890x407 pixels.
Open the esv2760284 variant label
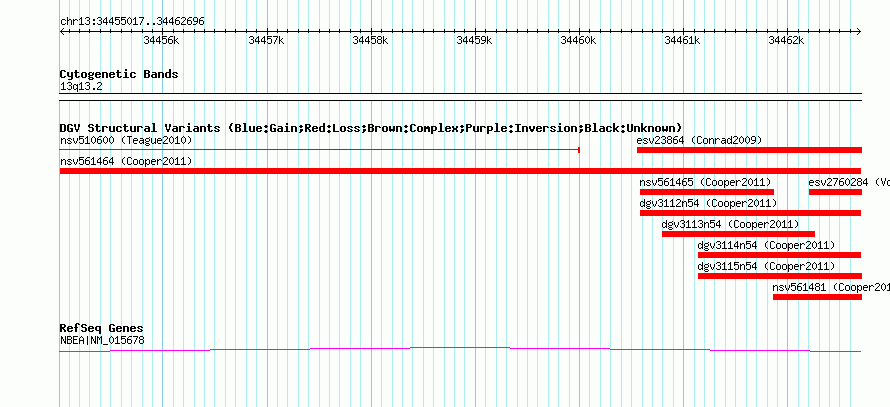(849, 183)
